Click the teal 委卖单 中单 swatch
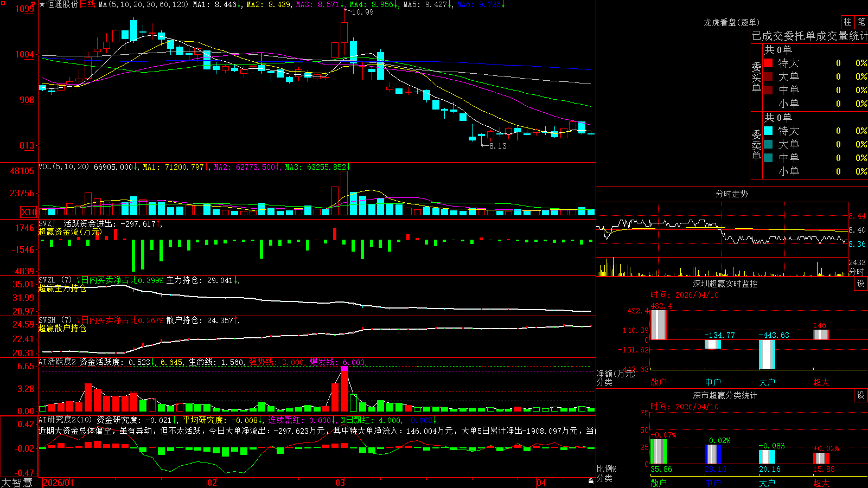The height and width of the screenshot is (488, 868). (x=768, y=158)
